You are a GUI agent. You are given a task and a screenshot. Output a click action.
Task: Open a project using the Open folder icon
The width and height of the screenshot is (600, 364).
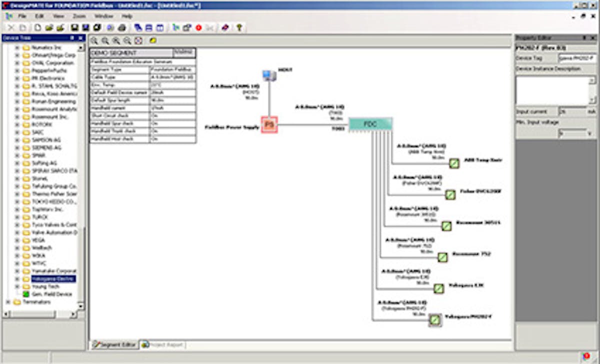click(49, 26)
